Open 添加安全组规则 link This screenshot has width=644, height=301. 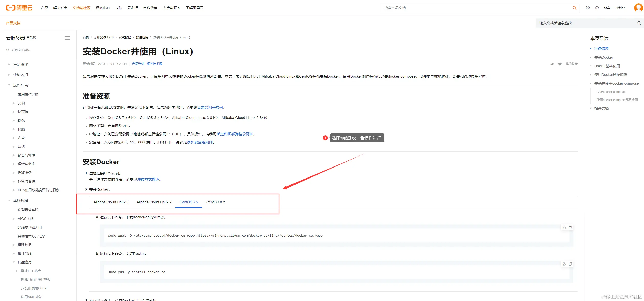point(200,142)
